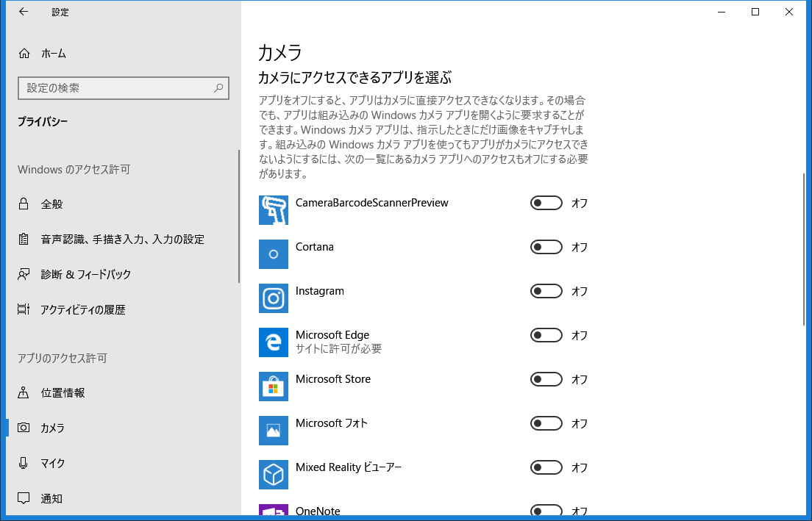
Task: Click the camera icon in sidebar
Action: 24,428
